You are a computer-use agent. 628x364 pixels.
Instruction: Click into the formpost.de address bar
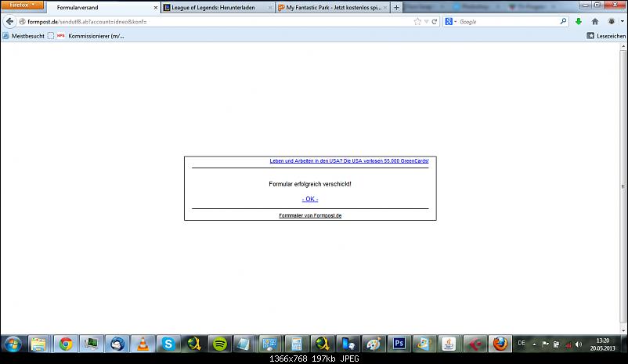click(211, 21)
